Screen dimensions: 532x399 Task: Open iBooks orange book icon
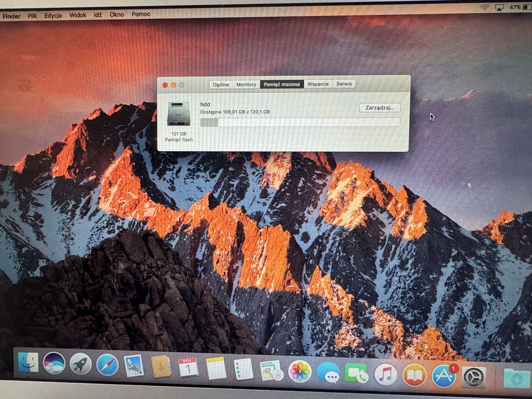click(x=415, y=375)
